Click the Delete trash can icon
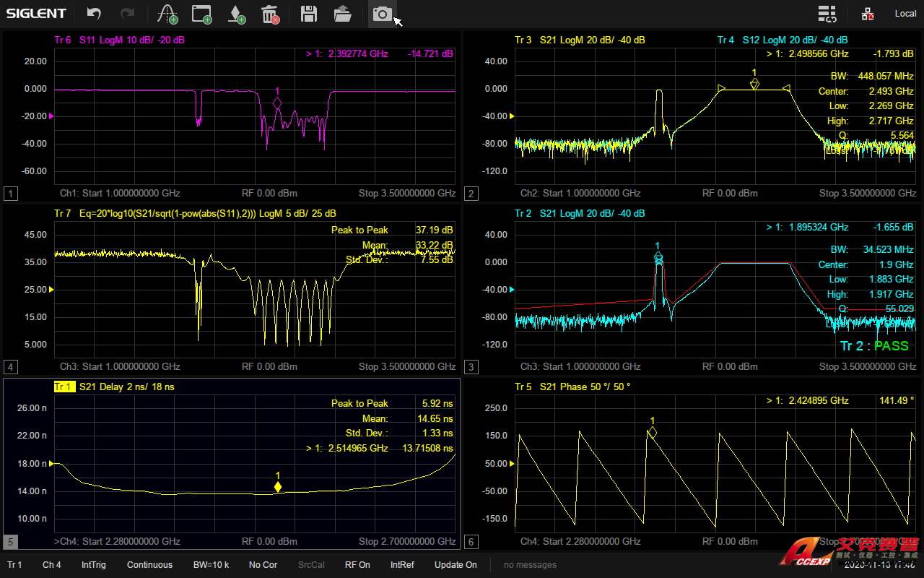This screenshot has width=924, height=578. 270,14
